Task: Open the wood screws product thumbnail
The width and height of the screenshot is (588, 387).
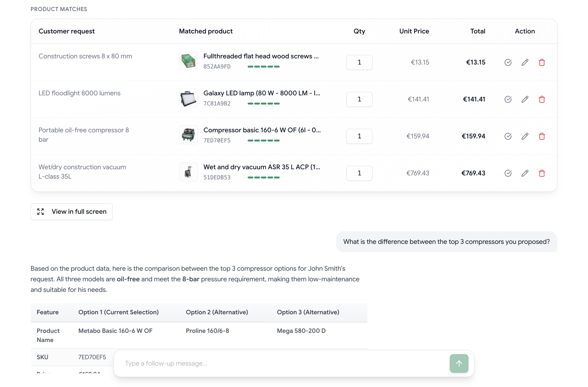Action: (x=188, y=61)
